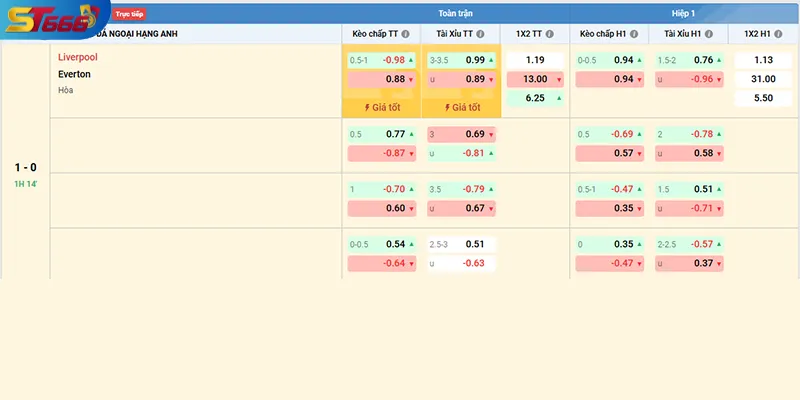Viewport: 800px width, 400px height.
Task: Pick 1X2 TT draw odds 6.25
Action: [536, 98]
